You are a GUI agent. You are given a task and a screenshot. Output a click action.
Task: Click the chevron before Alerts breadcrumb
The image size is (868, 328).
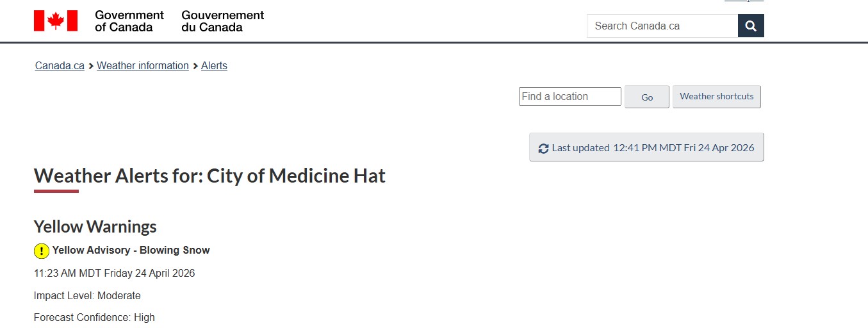click(x=195, y=66)
